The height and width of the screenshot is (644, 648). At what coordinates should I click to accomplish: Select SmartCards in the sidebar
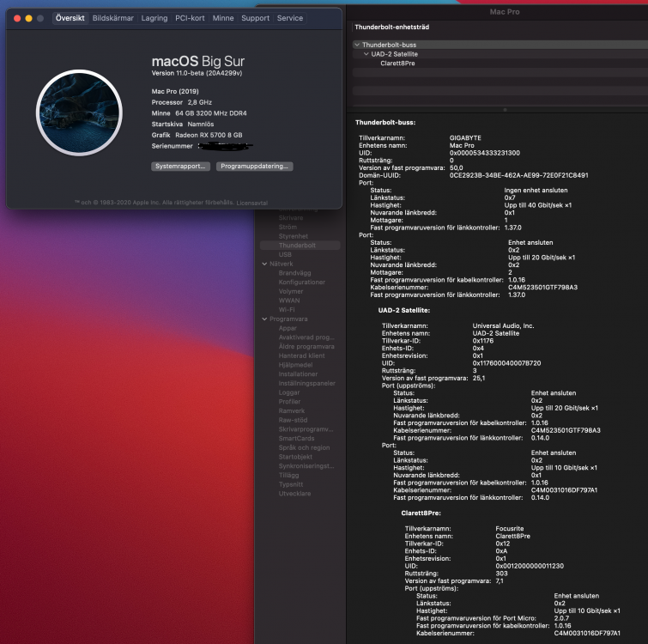(296, 439)
